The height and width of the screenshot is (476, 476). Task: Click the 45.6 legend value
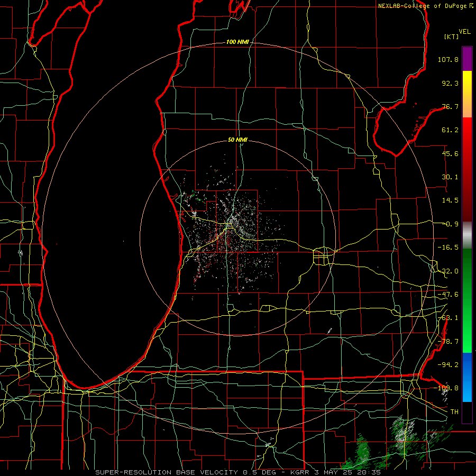(x=450, y=153)
